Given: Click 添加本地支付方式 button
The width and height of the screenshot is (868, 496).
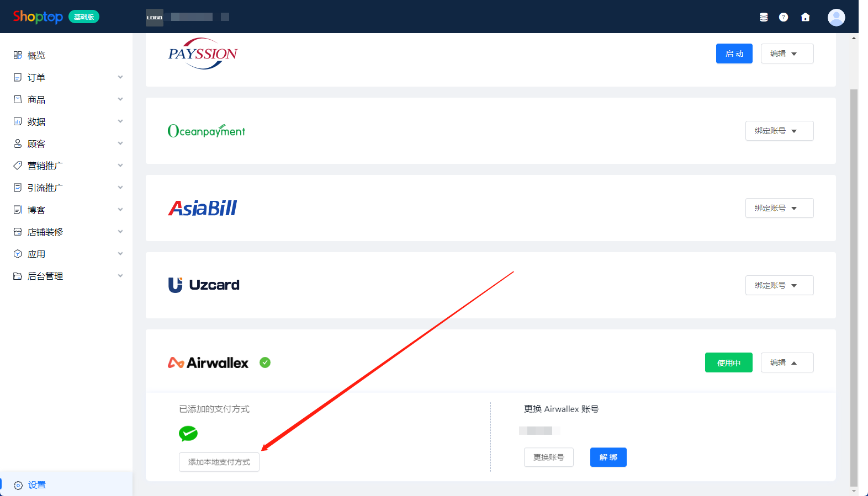Looking at the screenshot, I should pos(219,462).
